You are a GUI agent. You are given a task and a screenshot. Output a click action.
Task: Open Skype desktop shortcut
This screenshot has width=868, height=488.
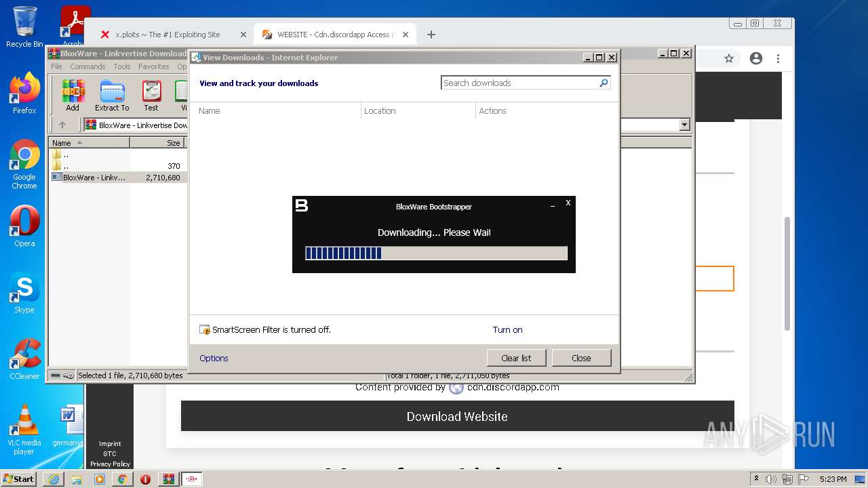tap(24, 293)
